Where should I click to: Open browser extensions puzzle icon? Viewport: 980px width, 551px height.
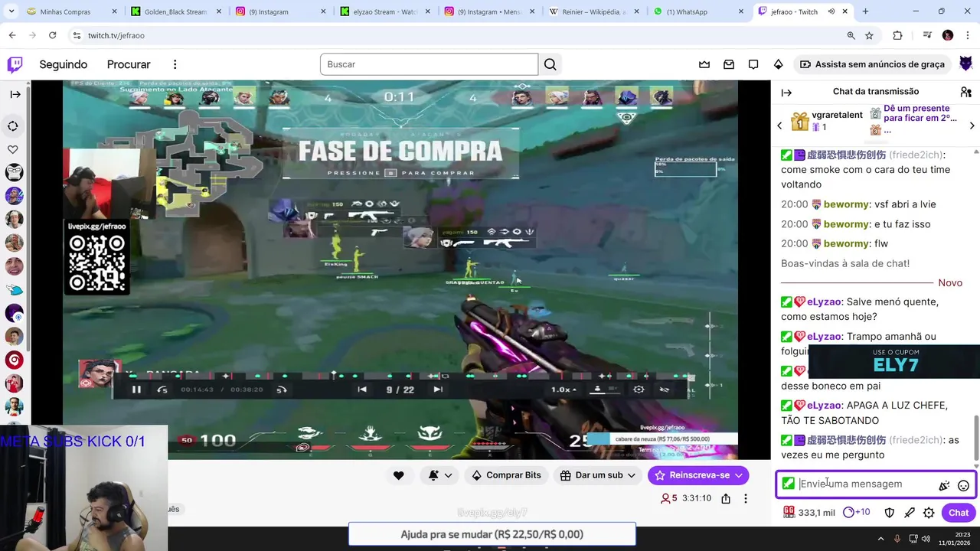897,35
